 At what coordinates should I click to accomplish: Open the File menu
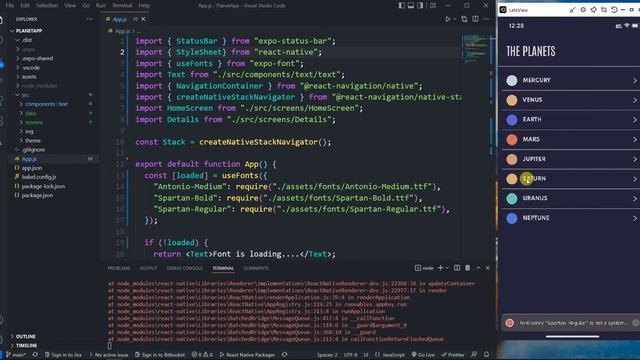coord(10,6)
